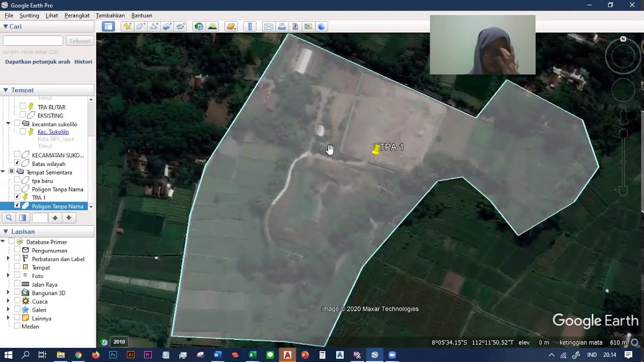644x362 pixels.
Task: Enable the Perbatasan dan Label checkbox
Action: [x=17, y=259]
